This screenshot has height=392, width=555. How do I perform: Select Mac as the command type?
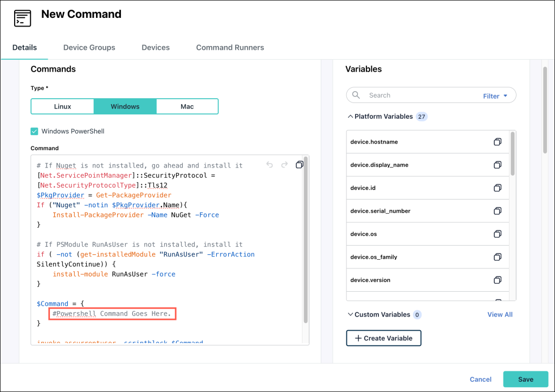coord(187,106)
